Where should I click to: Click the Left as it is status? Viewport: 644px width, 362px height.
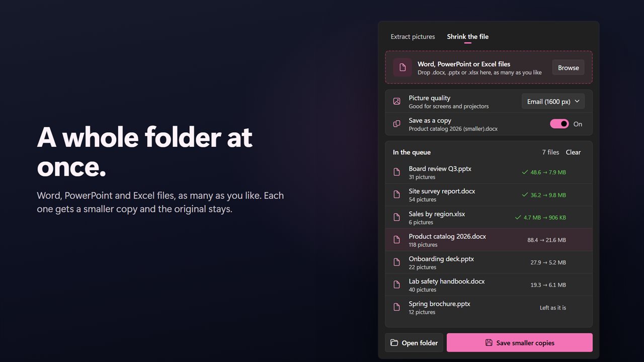click(553, 308)
